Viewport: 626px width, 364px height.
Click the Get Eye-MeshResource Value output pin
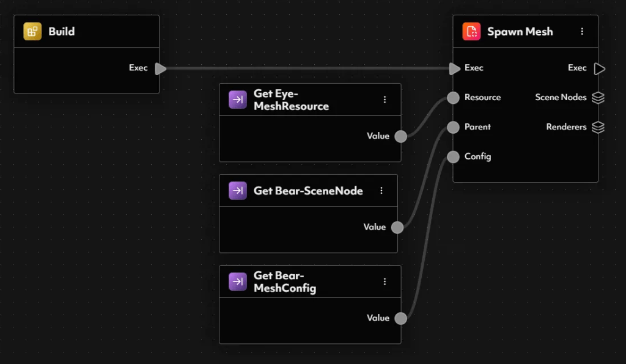pos(400,136)
